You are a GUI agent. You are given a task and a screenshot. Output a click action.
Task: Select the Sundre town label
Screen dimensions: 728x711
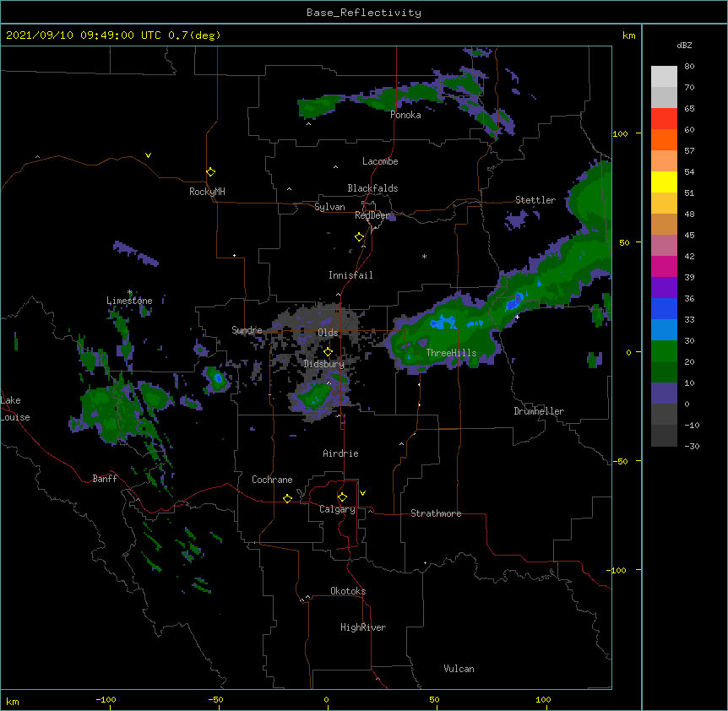pos(247,330)
